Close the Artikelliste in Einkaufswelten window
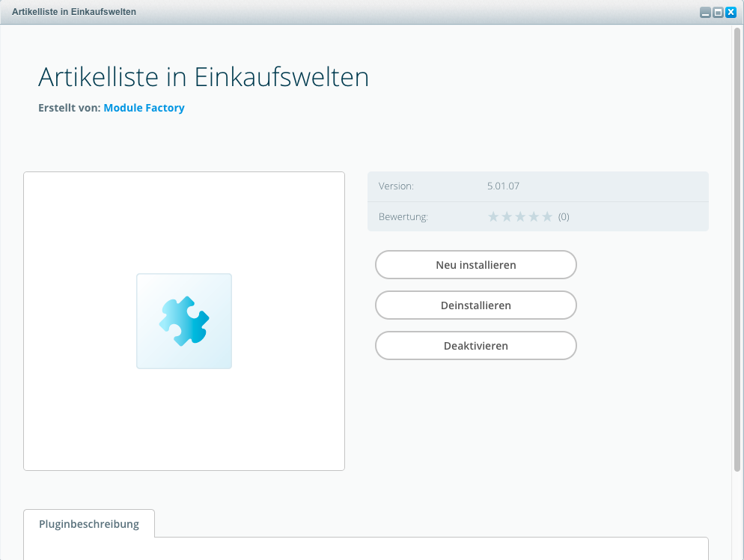The width and height of the screenshot is (744, 560). pyautogui.click(x=731, y=13)
